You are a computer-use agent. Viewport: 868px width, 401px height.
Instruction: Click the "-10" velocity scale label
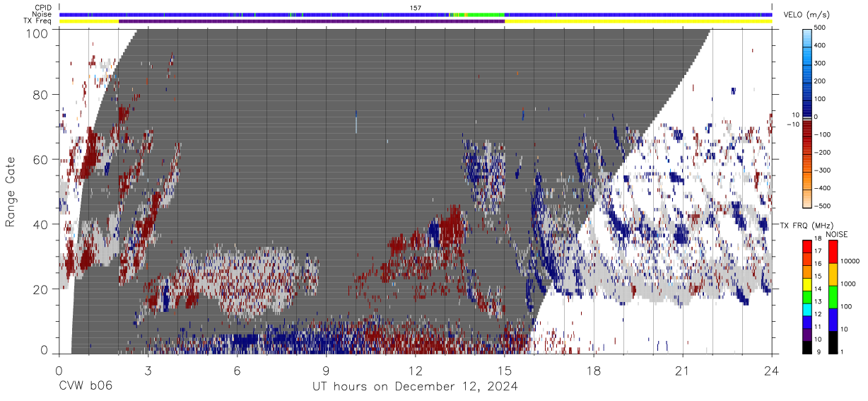(792, 124)
